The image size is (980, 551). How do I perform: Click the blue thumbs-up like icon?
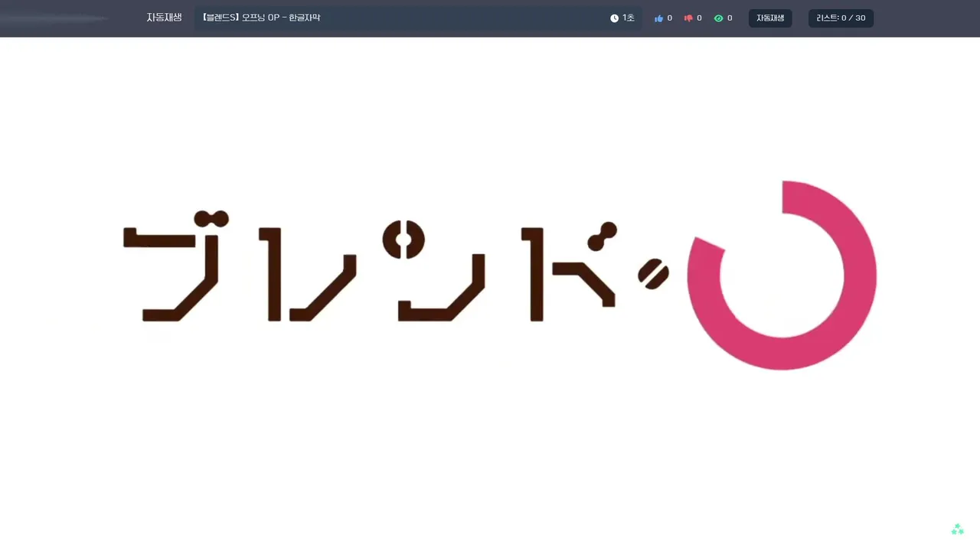click(658, 18)
